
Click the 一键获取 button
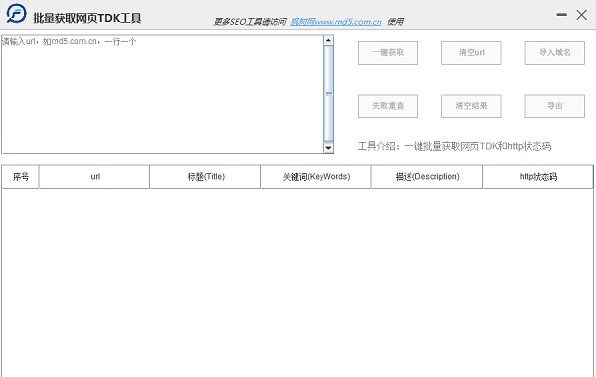coord(388,53)
